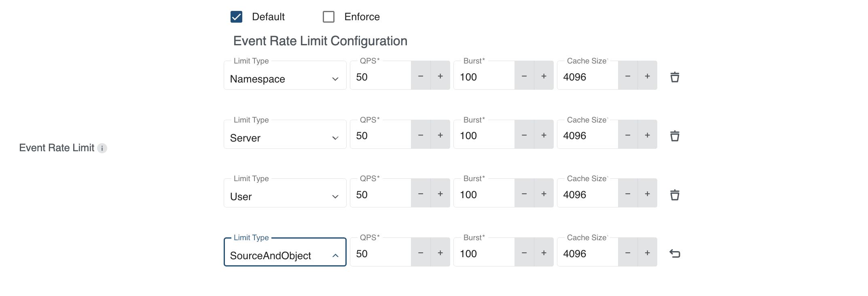
Task: Open the Server Limit Type dropdown
Action: [285, 138]
